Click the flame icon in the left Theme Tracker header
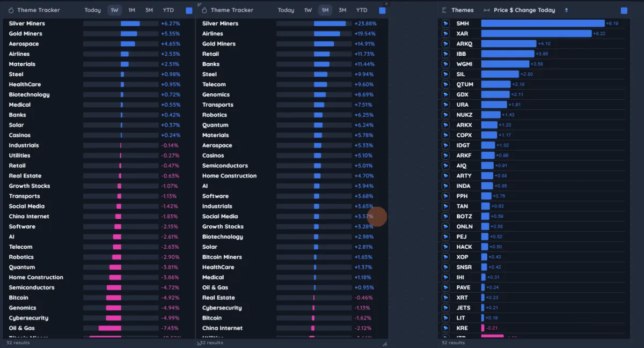Image resolution: width=644 pixels, height=348 pixels. 11,10
